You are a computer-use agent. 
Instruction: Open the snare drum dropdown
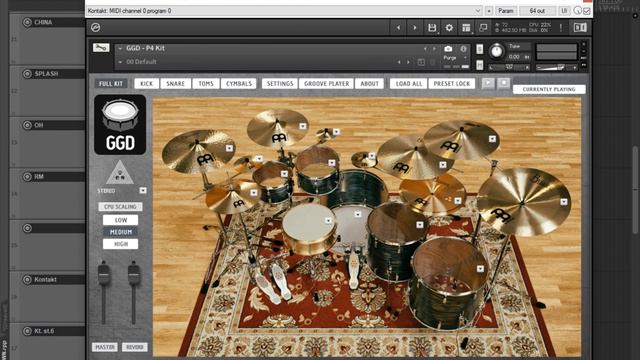coord(328,220)
